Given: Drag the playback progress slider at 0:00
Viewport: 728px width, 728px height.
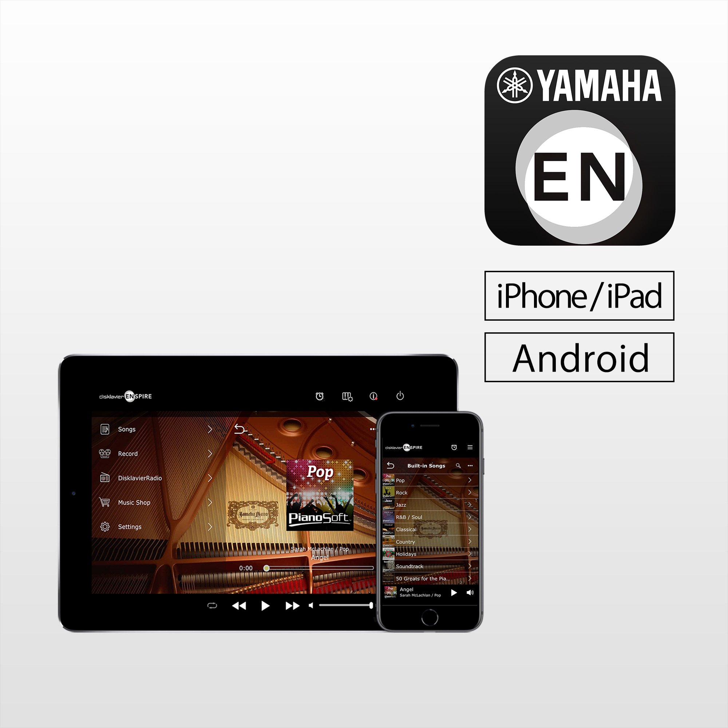Looking at the screenshot, I should click(267, 567).
